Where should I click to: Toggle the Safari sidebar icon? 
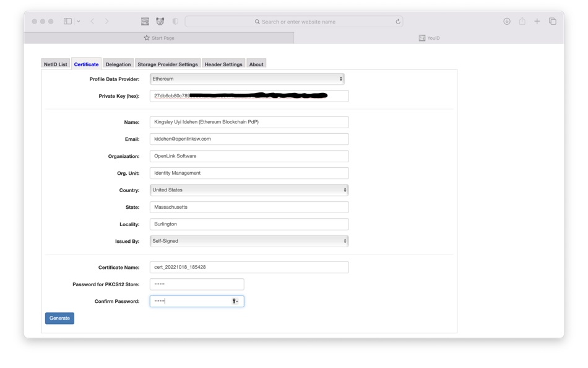[x=67, y=22]
